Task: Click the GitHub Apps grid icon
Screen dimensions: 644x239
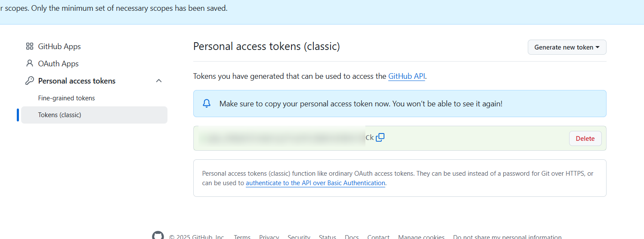Action: click(30, 47)
